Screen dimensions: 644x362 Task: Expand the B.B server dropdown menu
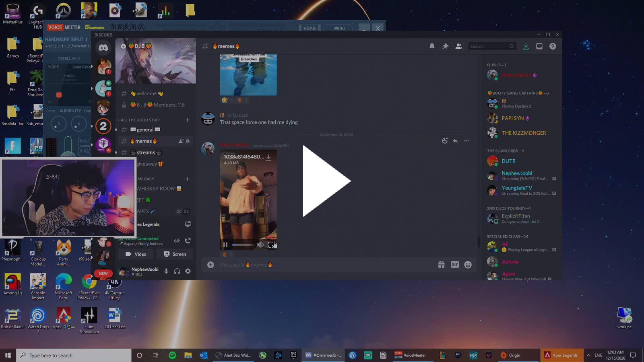point(187,46)
